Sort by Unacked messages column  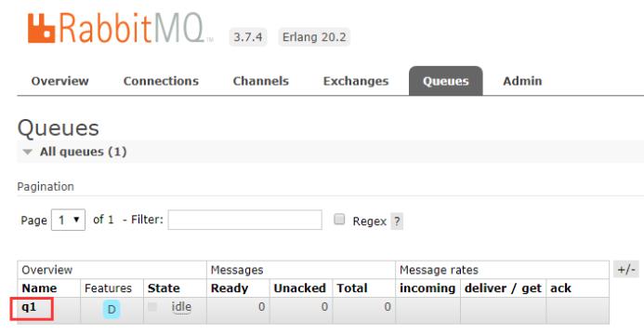(300, 288)
